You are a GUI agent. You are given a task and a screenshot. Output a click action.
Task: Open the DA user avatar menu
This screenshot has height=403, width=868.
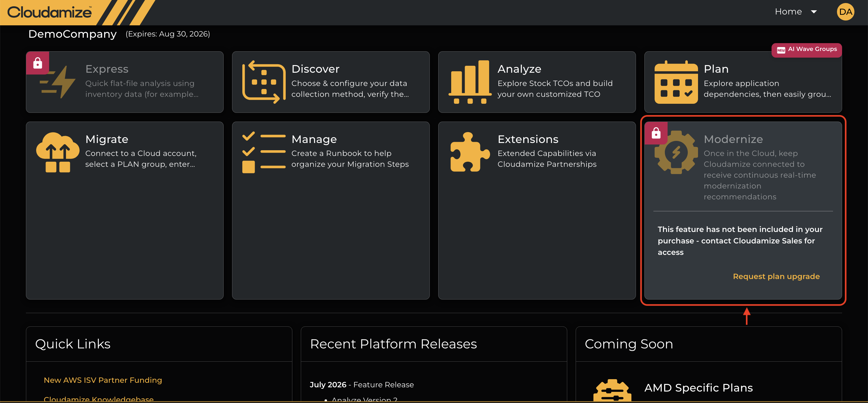point(845,12)
